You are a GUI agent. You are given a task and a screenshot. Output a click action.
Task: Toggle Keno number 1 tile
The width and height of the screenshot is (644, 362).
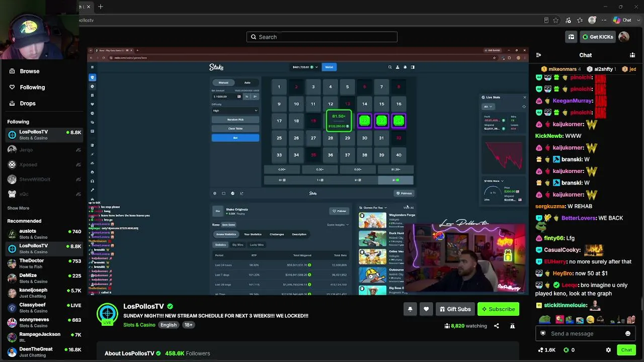pyautogui.click(x=279, y=87)
